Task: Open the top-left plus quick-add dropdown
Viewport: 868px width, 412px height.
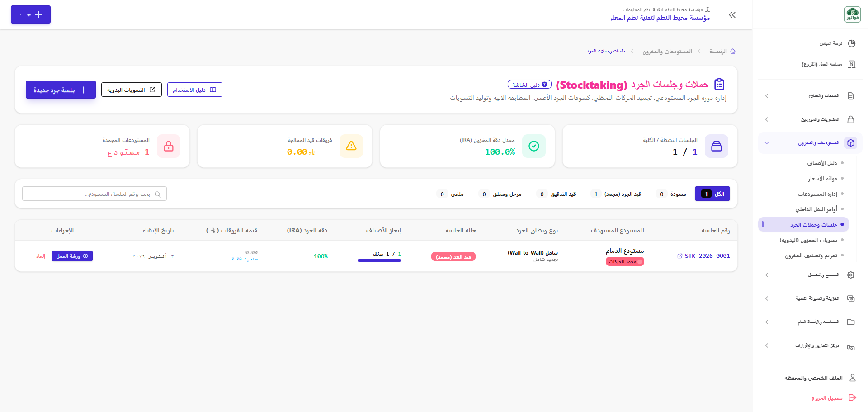Action: 31,14
